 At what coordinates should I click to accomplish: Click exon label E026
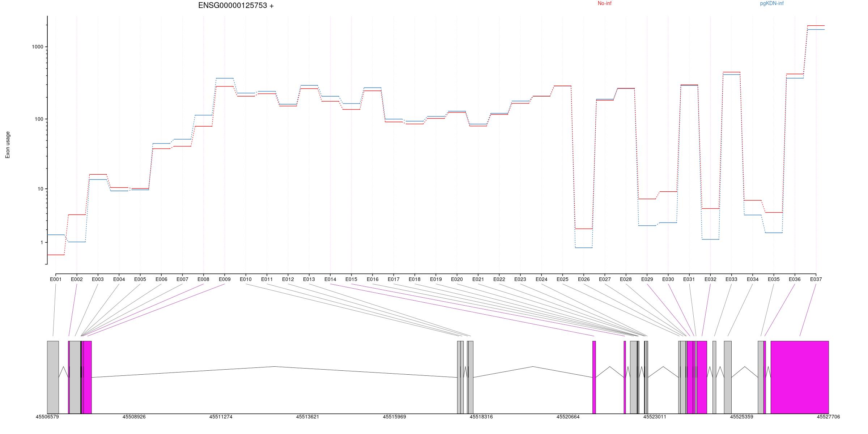[584, 279]
